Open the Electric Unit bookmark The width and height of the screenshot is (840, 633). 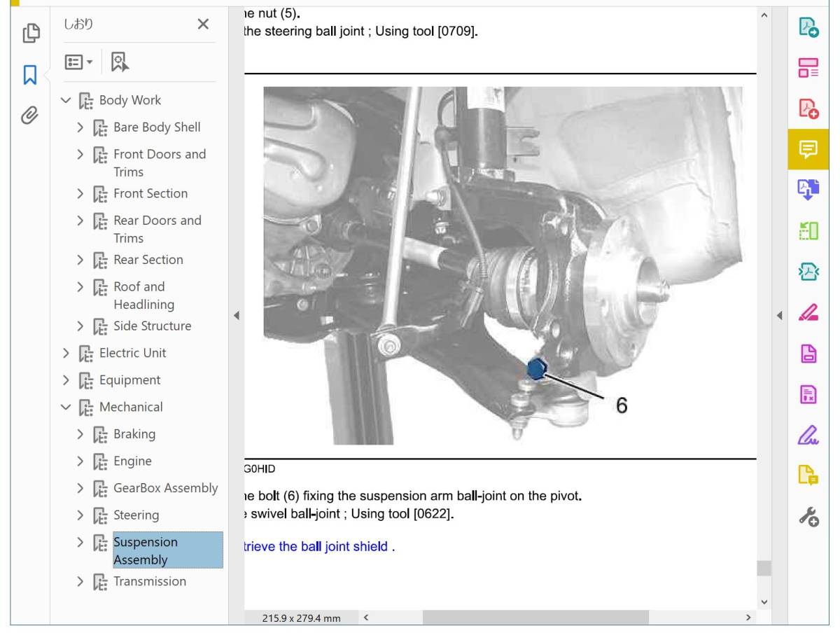(x=133, y=353)
